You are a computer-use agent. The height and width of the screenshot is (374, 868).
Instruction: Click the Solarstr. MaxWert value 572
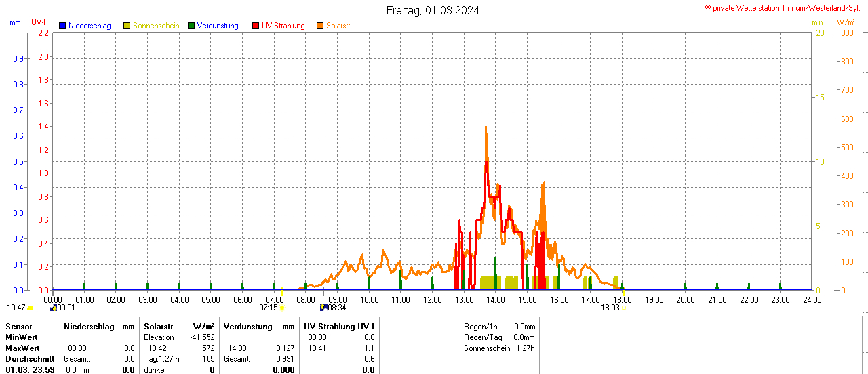(x=208, y=348)
